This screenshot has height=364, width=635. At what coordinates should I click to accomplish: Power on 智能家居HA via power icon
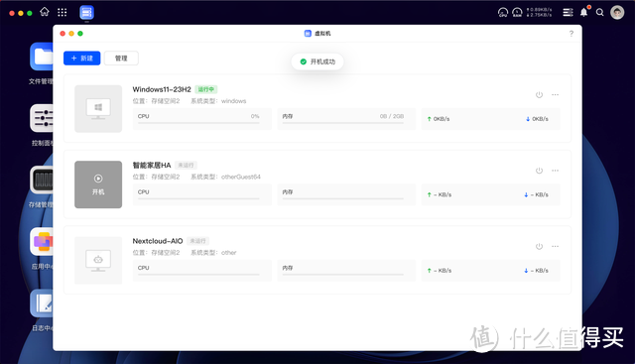point(539,171)
